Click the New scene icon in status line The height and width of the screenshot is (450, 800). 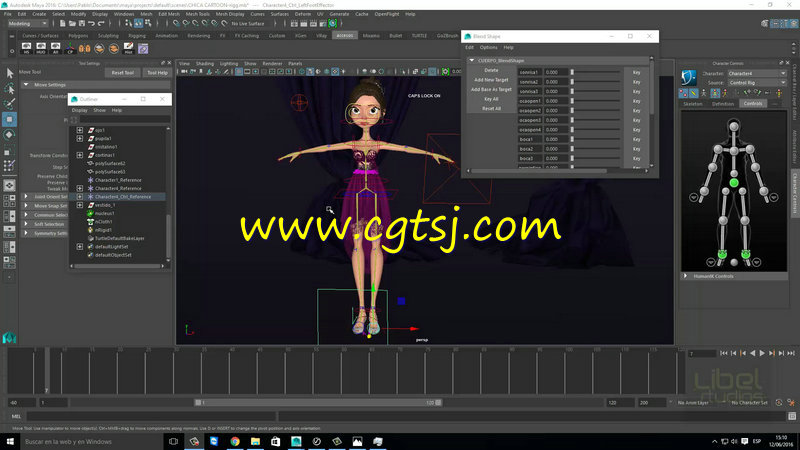(62, 23)
